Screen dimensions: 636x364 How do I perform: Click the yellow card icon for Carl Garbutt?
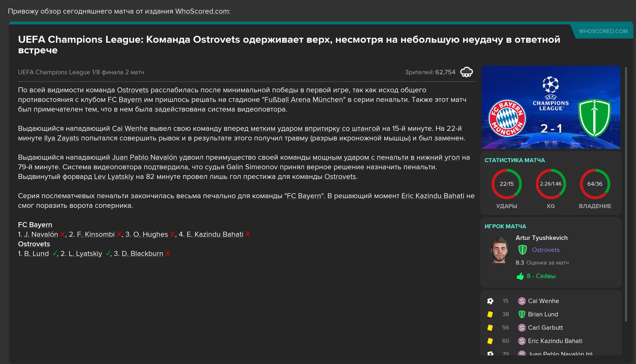click(x=490, y=327)
